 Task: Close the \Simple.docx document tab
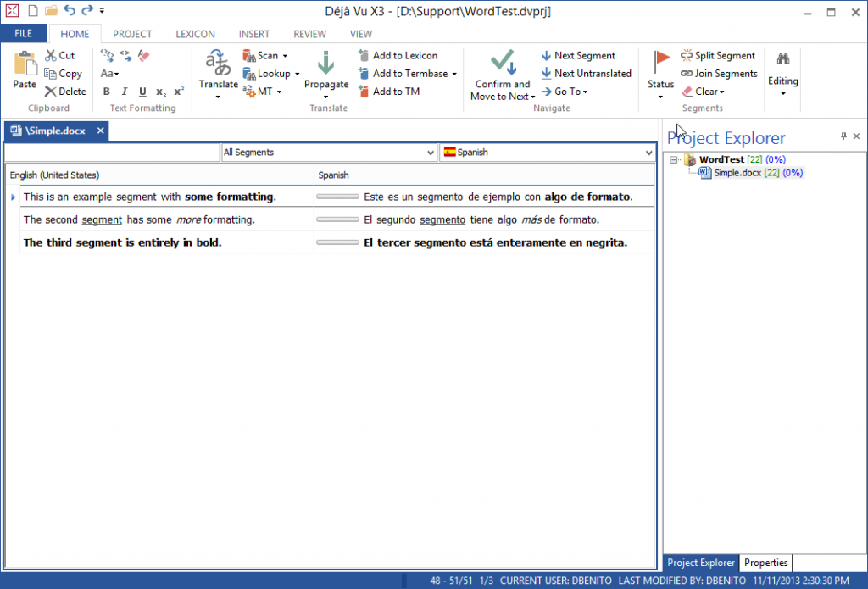pyautogui.click(x=100, y=131)
